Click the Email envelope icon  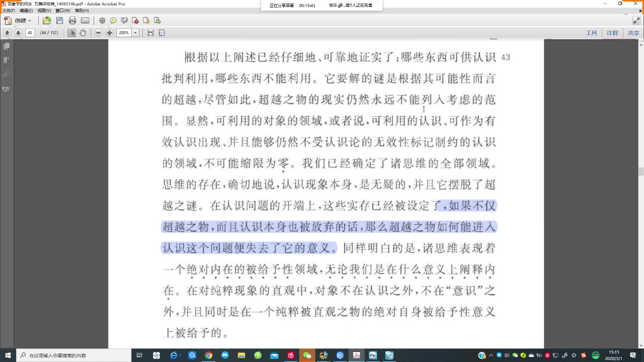click(x=85, y=21)
